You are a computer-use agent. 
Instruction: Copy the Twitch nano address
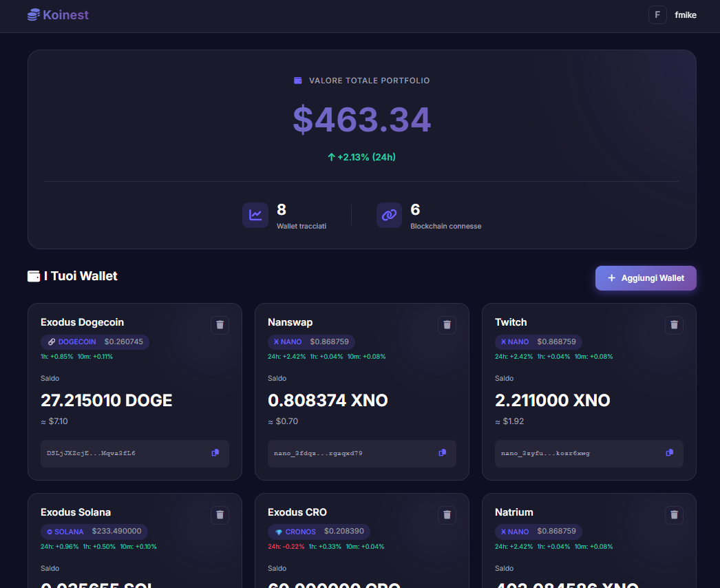point(670,453)
